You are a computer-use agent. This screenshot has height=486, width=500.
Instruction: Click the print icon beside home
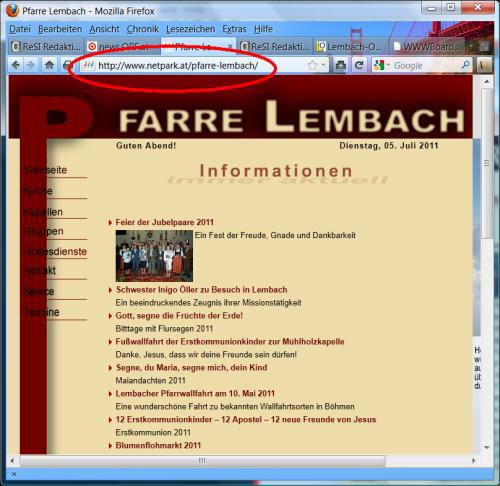67,65
